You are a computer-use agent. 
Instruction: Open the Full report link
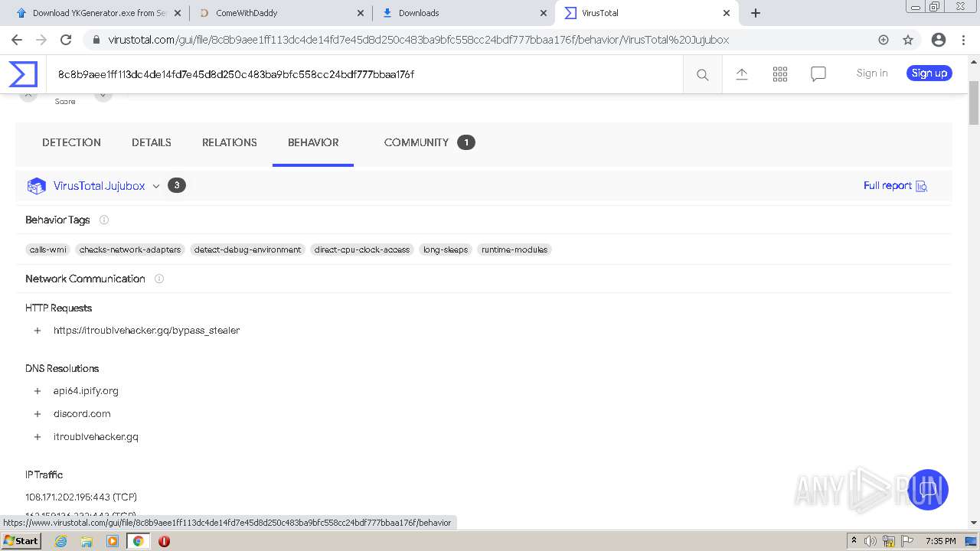click(x=887, y=186)
